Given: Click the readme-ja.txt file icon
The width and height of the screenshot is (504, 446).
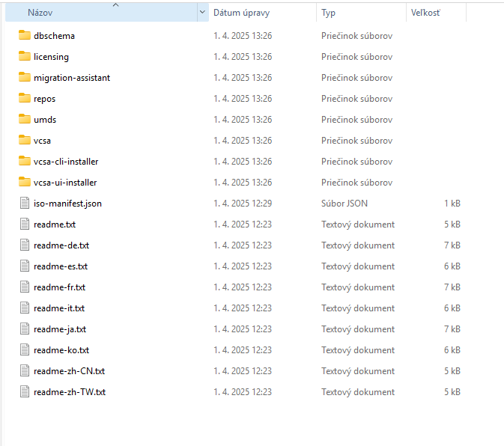Looking at the screenshot, I should point(25,329).
